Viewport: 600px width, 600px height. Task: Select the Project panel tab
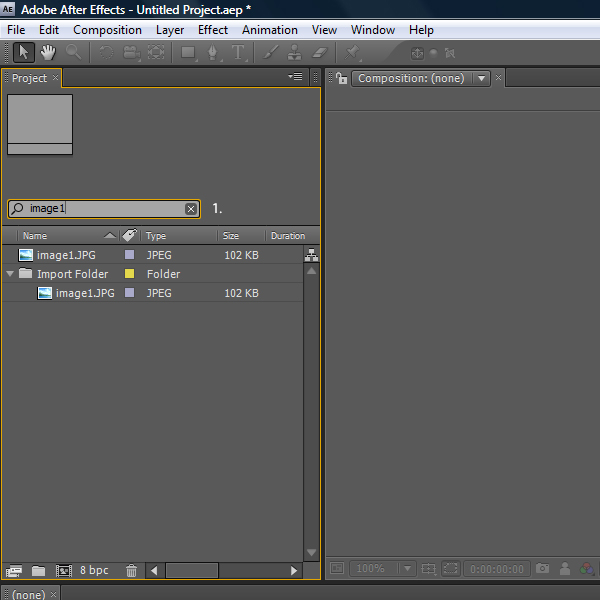point(29,78)
